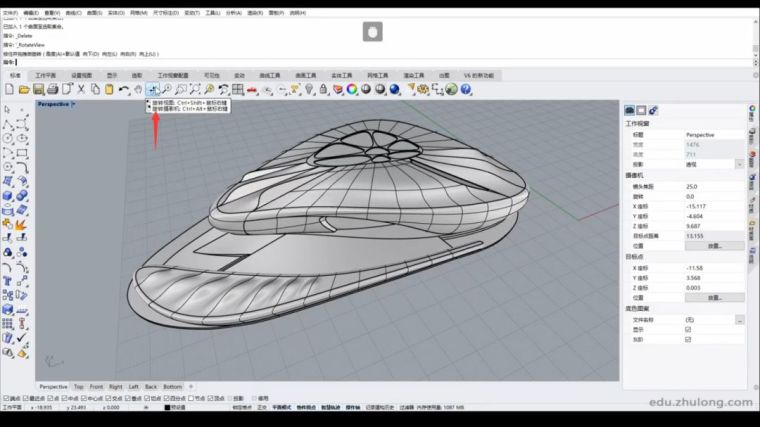Open the Bottom viewport tab
Image resolution: width=760 pixels, height=427 pixels.
pos(172,387)
